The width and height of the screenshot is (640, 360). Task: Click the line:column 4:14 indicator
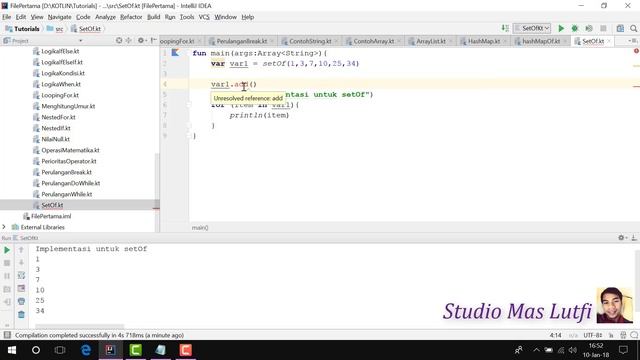(555, 335)
